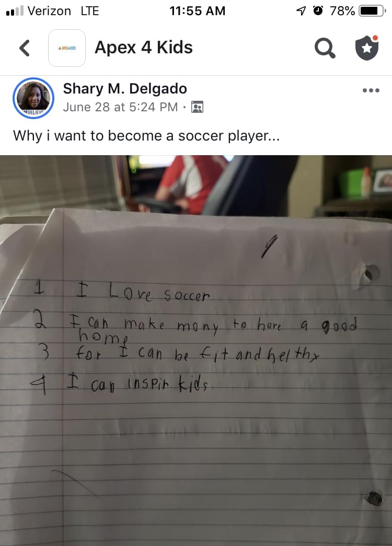Tap the 11:55 AM status bar clock
The width and height of the screenshot is (392, 546).
click(x=197, y=11)
